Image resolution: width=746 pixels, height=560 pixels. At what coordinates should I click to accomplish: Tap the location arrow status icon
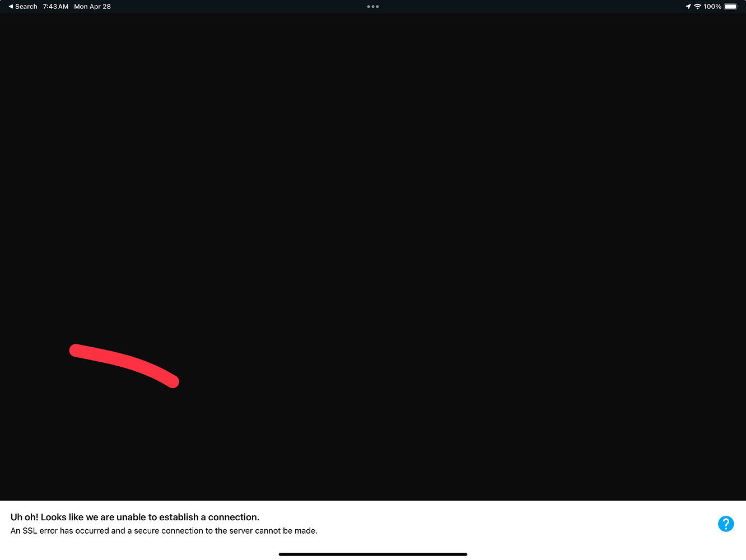[x=688, y=7]
